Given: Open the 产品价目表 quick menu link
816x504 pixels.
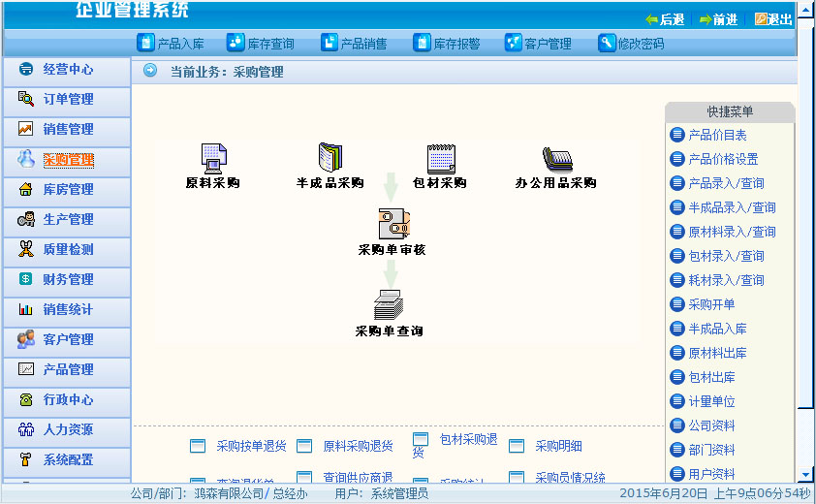Looking at the screenshot, I should (x=716, y=136).
